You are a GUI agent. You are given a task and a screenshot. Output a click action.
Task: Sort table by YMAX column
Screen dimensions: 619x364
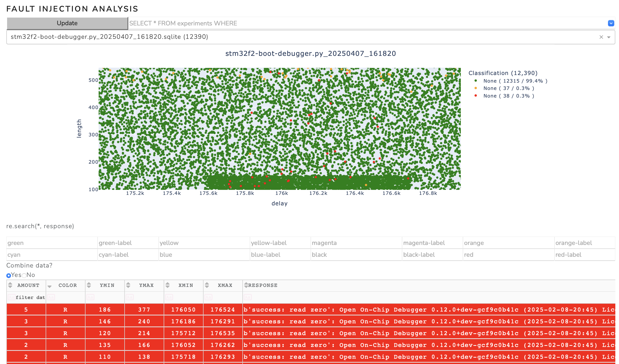pos(128,285)
